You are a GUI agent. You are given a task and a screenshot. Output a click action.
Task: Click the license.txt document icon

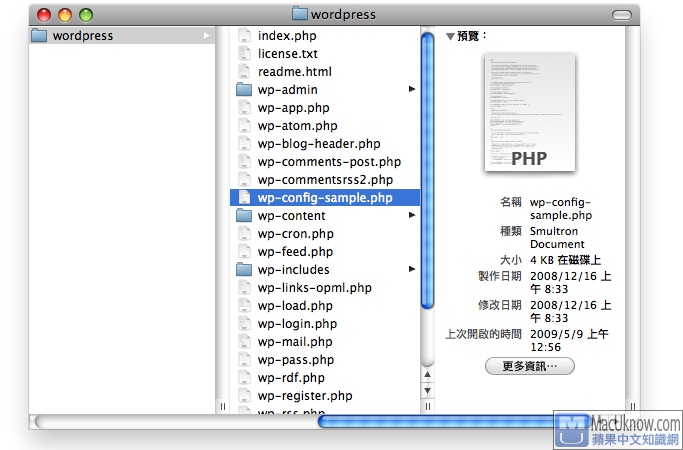point(243,54)
